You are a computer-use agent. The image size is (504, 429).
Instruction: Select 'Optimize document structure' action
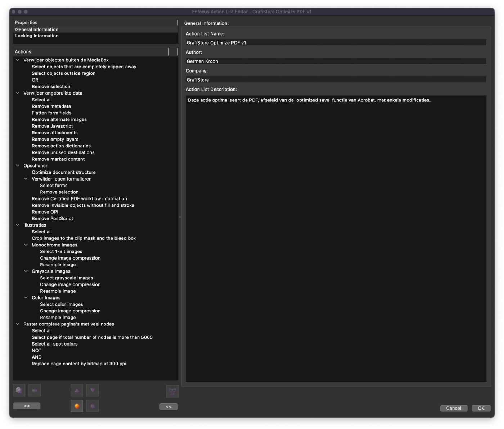tap(64, 172)
